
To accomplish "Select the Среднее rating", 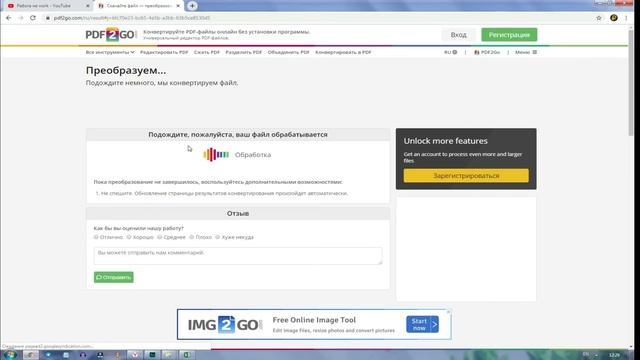I will point(160,237).
